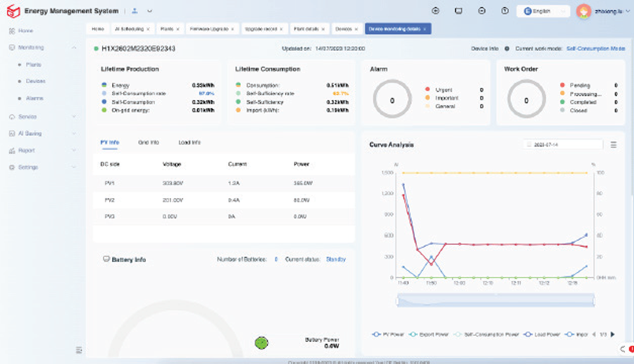Click the Self-Consumption Mode link
This screenshot has height=364, width=634.
pos(595,49)
